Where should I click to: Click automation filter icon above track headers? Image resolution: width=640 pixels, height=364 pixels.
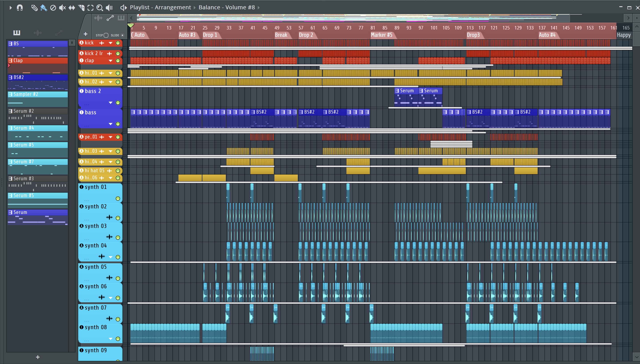tap(110, 18)
